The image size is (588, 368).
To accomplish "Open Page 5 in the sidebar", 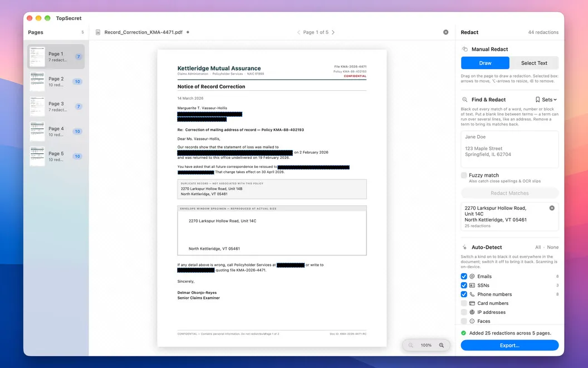I will point(56,156).
